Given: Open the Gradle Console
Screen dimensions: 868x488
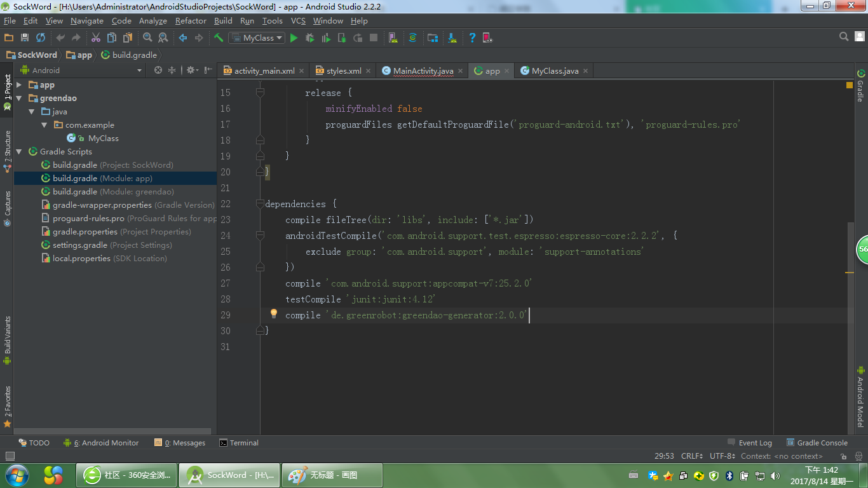Looking at the screenshot, I should [x=817, y=443].
